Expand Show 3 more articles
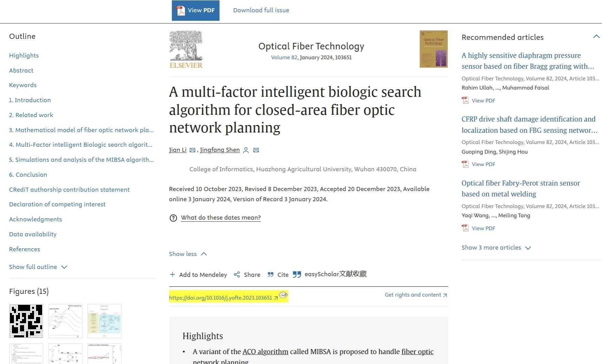This screenshot has width=602, height=364. click(x=496, y=248)
